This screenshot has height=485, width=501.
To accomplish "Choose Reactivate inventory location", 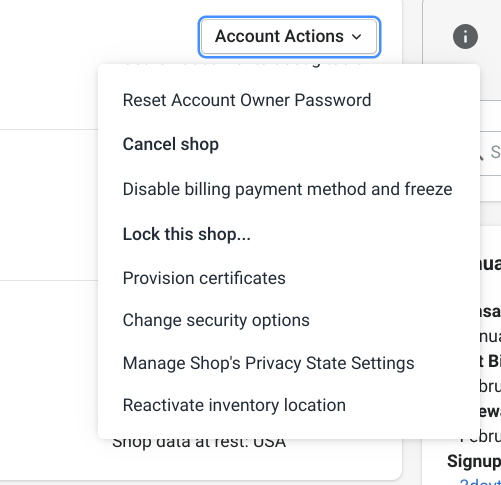I will pos(234,405).
